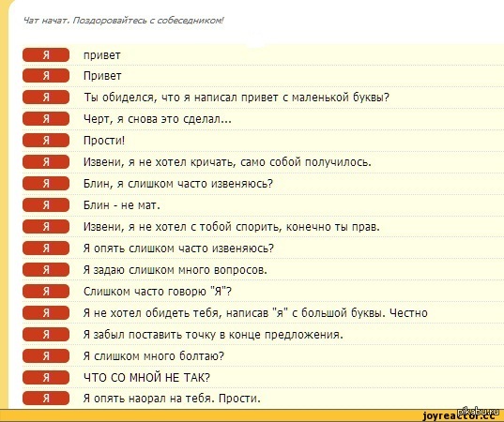
Task: Click the Я label beside 'Слишком часто говорю "Я"?'
Action: click(x=46, y=292)
